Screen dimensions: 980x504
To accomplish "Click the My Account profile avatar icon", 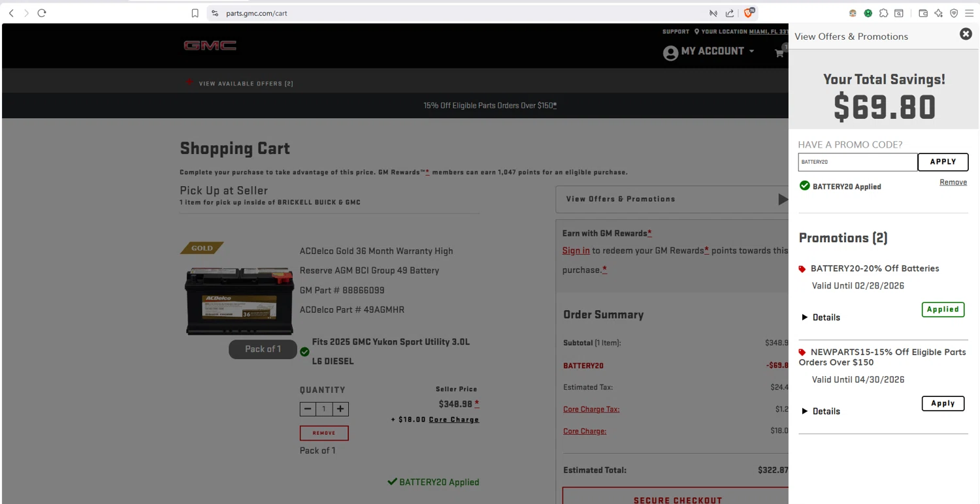I will (x=670, y=53).
